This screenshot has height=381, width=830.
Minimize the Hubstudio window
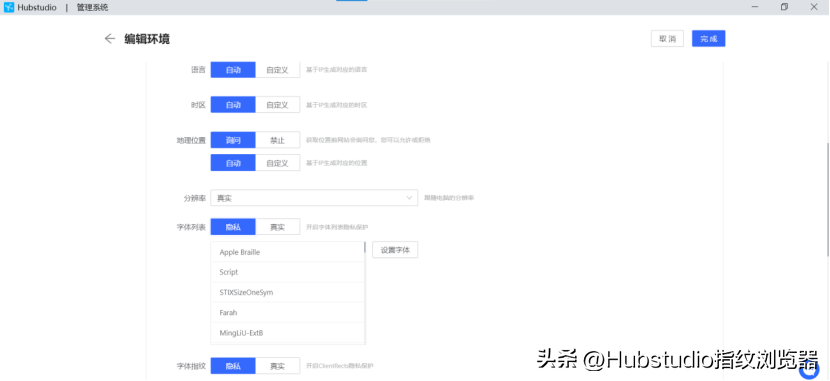[754, 7]
